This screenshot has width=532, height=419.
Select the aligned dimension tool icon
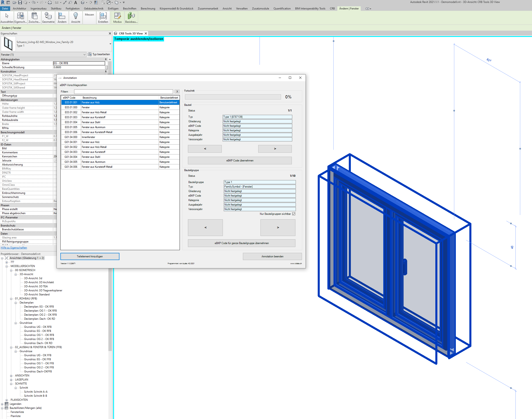click(65, 2)
